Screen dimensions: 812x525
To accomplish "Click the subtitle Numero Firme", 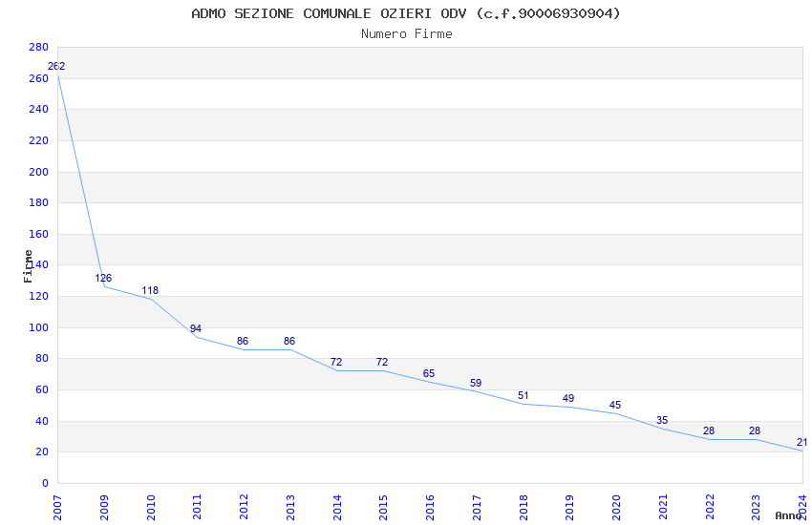I will pos(407,34).
